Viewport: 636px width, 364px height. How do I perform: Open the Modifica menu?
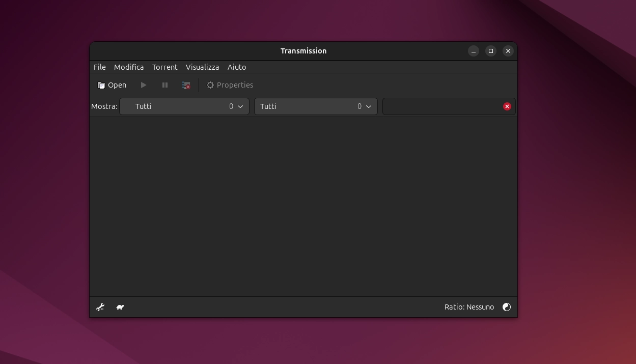click(129, 67)
